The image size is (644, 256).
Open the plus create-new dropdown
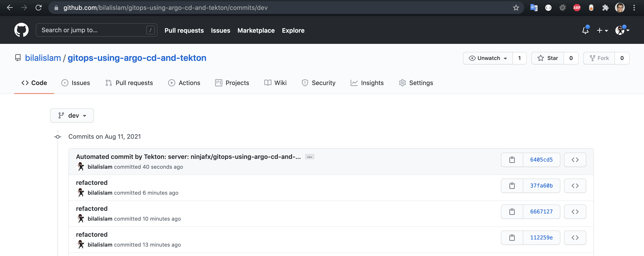(602, 30)
